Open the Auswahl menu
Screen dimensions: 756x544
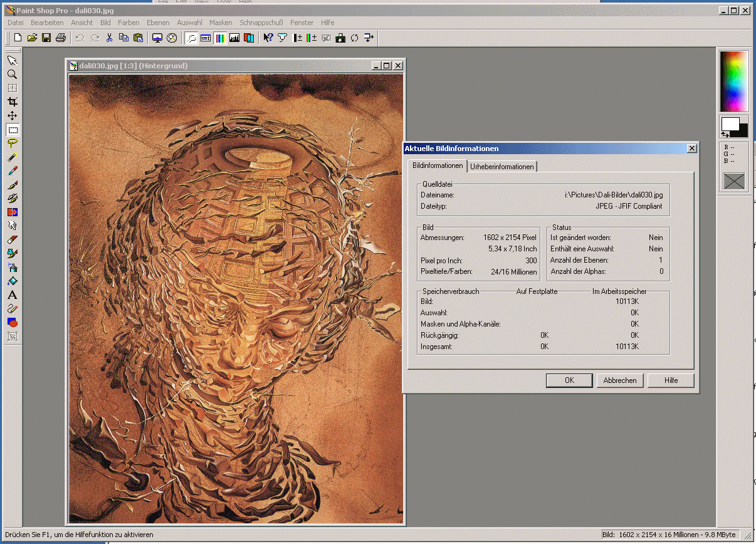(189, 23)
